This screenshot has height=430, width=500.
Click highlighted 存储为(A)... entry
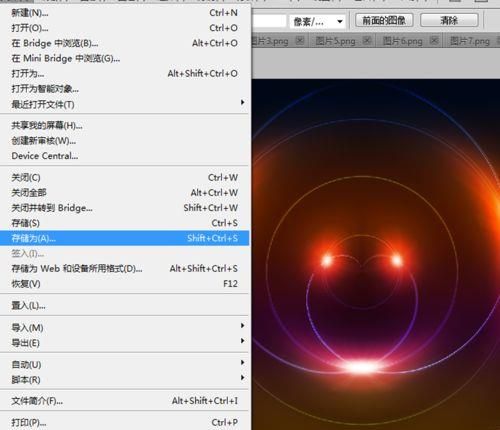pyautogui.click(x=124, y=238)
